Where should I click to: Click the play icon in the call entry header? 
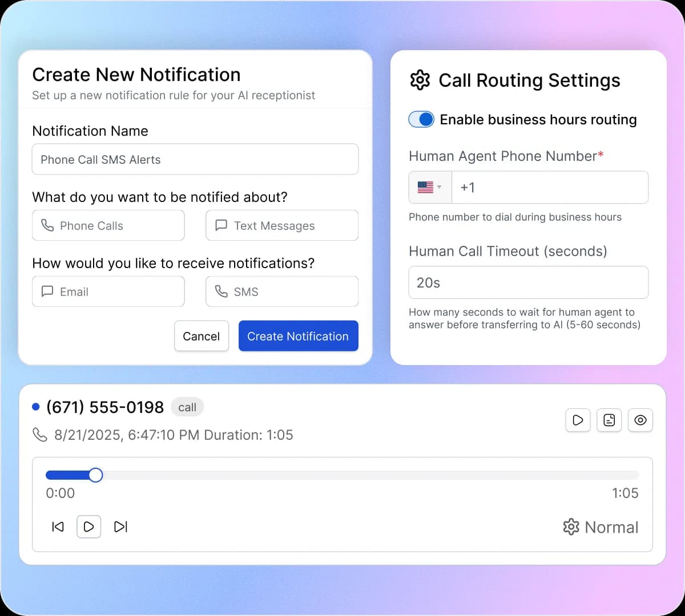pos(578,420)
